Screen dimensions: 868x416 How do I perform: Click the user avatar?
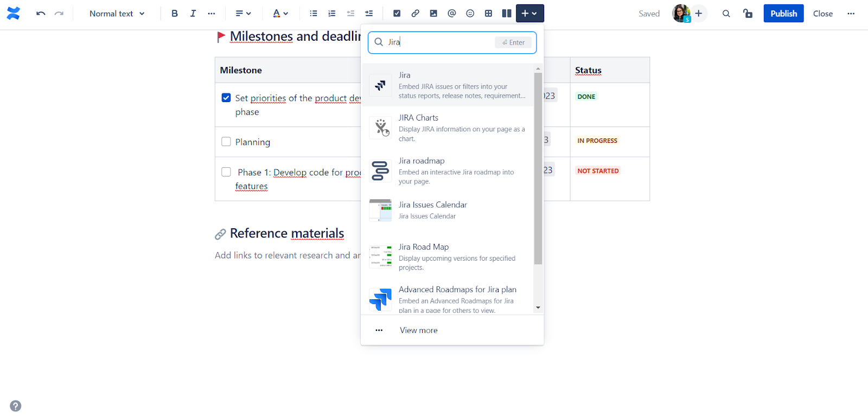(x=681, y=14)
